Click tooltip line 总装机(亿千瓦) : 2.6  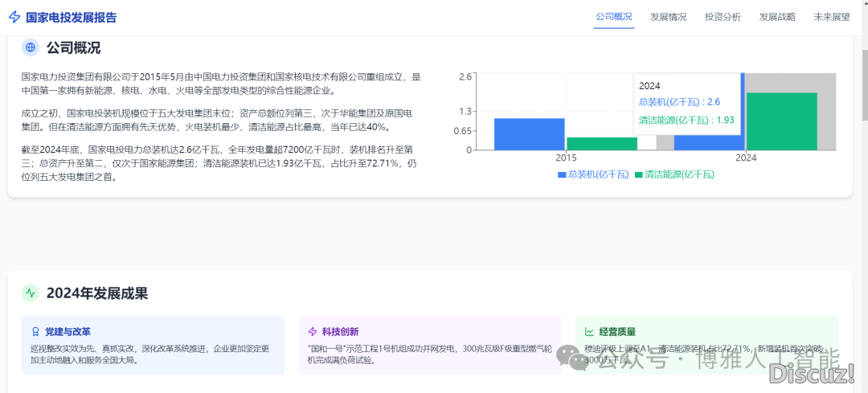679,102
